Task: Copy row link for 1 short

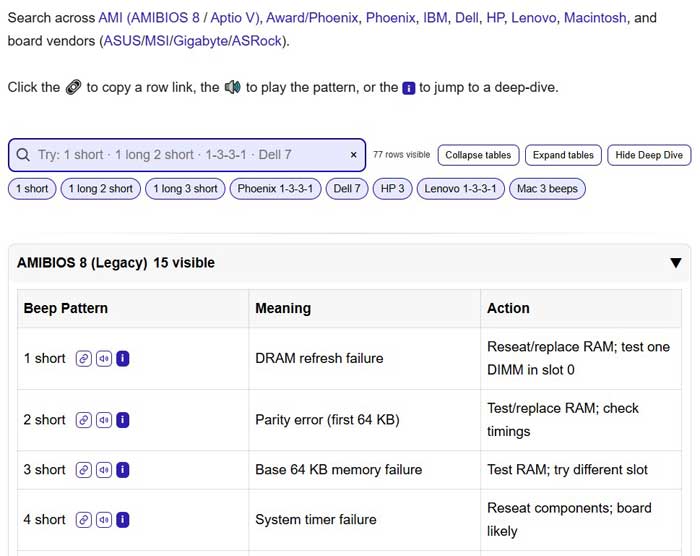Action: pyautogui.click(x=83, y=359)
